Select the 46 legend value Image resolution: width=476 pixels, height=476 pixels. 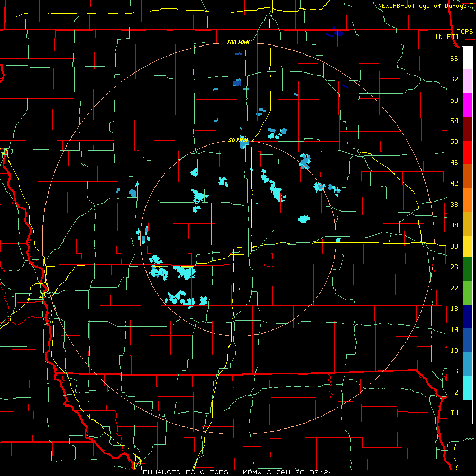pos(454,163)
